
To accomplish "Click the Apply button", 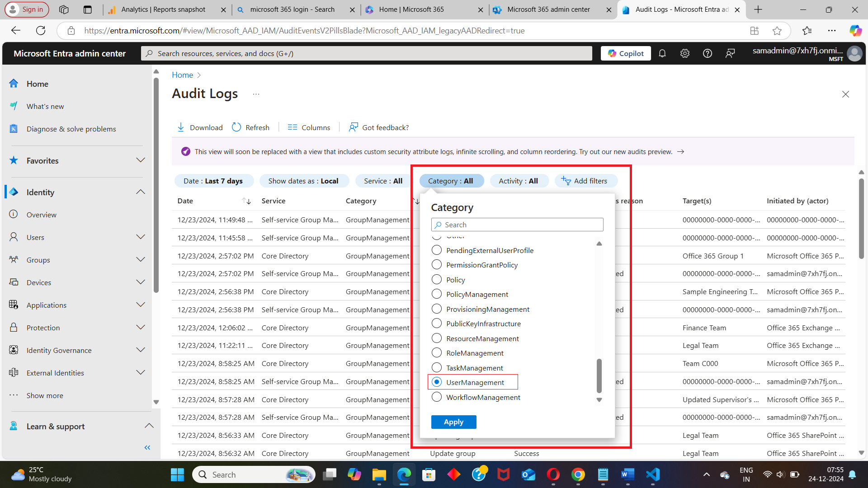I will [x=453, y=422].
